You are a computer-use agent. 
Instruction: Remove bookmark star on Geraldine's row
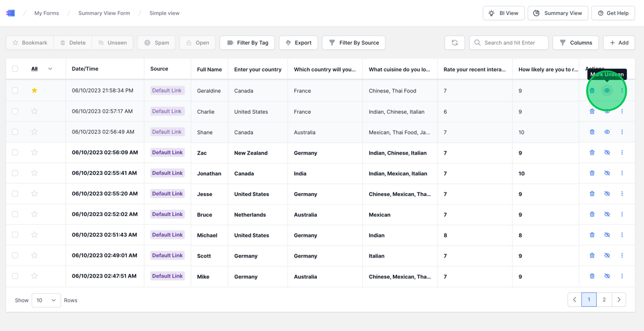pyautogui.click(x=34, y=90)
